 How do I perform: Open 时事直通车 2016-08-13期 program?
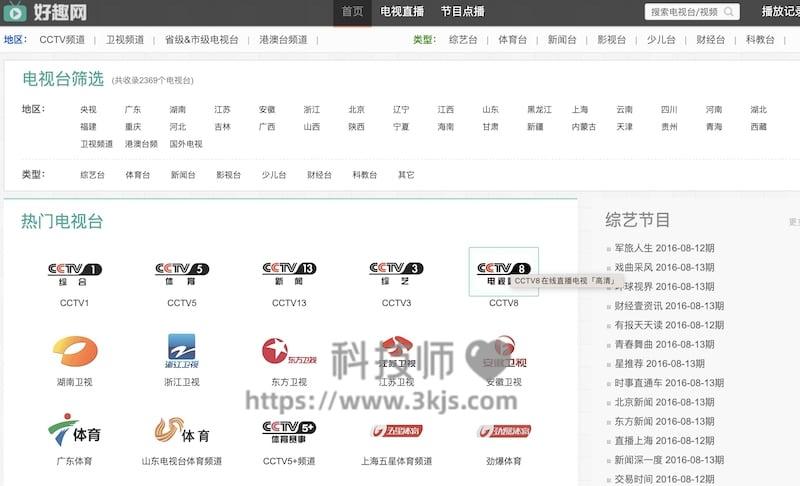point(669,383)
